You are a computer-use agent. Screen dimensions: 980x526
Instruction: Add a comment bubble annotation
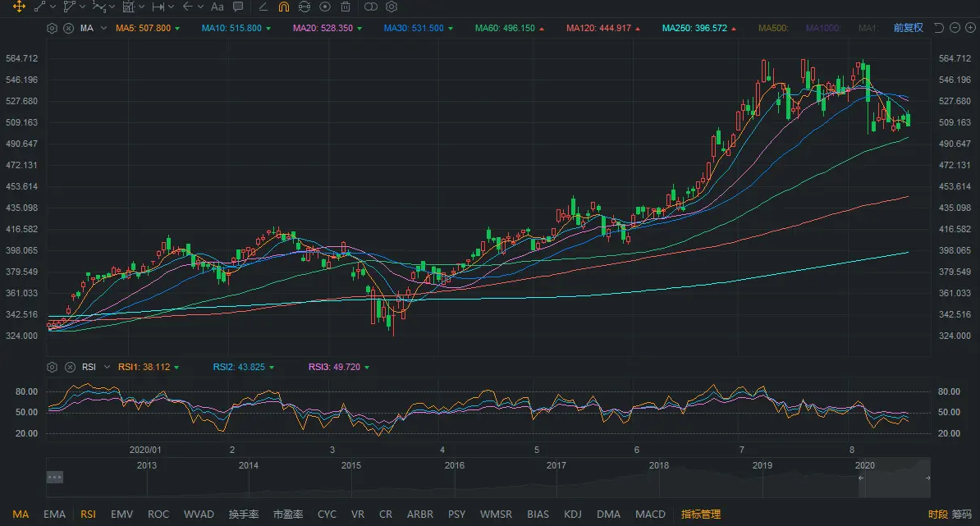click(x=238, y=7)
